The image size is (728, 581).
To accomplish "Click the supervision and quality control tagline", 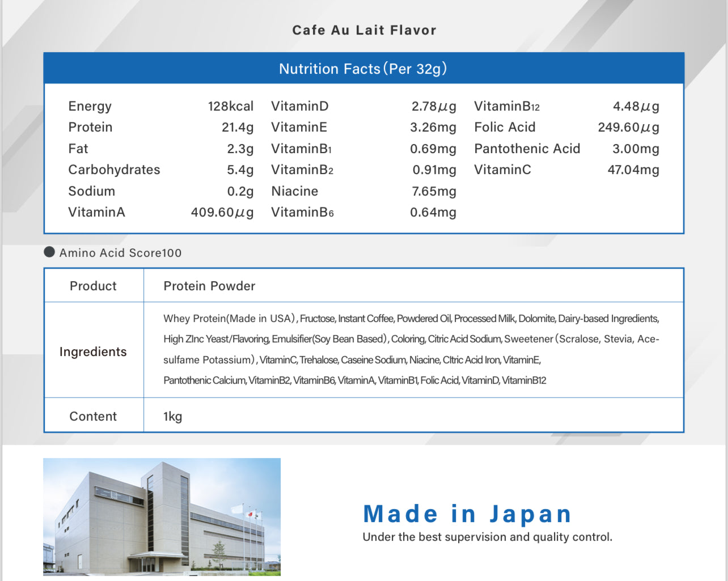I will [x=487, y=537].
